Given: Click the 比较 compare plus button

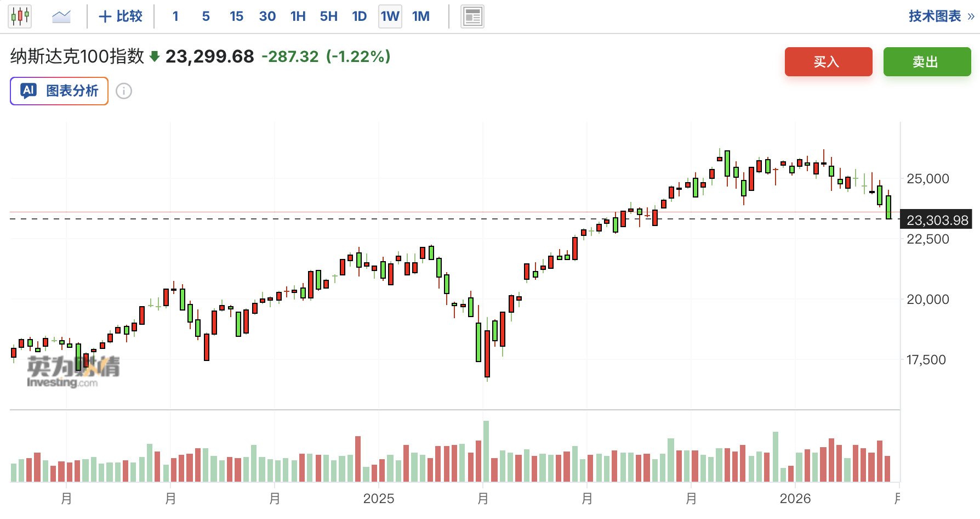Looking at the screenshot, I should pos(121,16).
